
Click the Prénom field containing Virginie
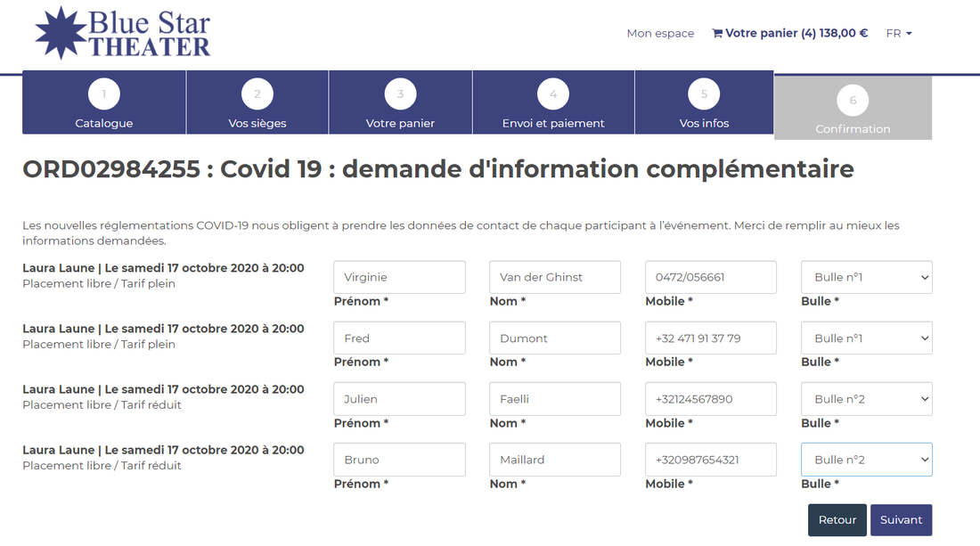click(399, 277)
